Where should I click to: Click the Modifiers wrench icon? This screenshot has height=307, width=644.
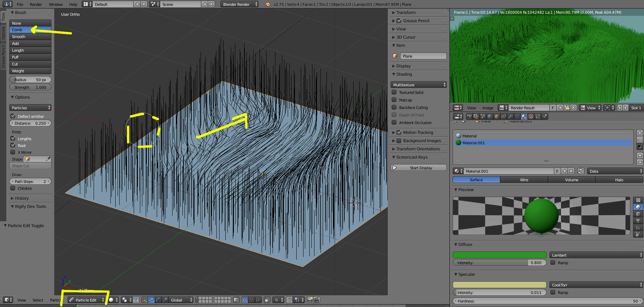[x=510, y=116]
